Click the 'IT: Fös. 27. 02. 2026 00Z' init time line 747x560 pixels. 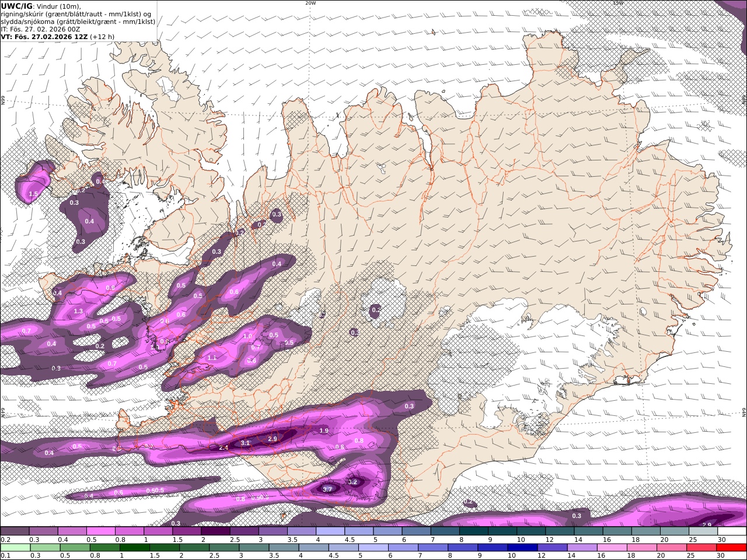(41, 29)
